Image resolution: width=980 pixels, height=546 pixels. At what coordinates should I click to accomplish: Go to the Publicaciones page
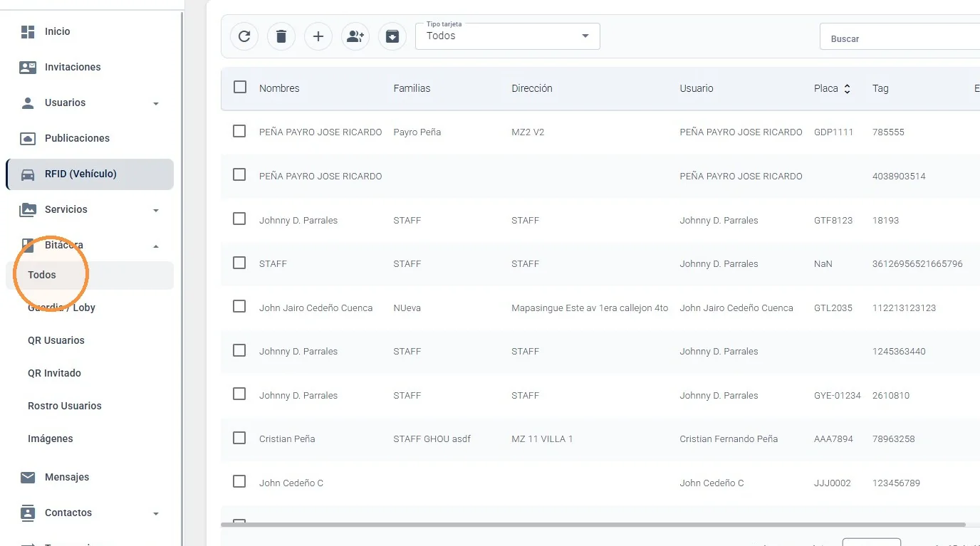77,138
